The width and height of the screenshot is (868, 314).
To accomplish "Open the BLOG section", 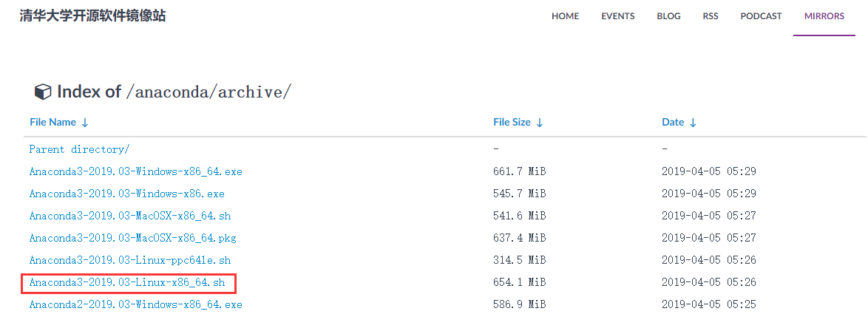I will pos(668,16).
